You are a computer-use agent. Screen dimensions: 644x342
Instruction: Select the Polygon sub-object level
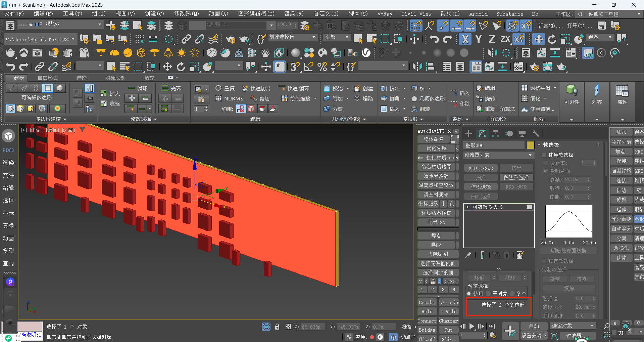(48, 88)
